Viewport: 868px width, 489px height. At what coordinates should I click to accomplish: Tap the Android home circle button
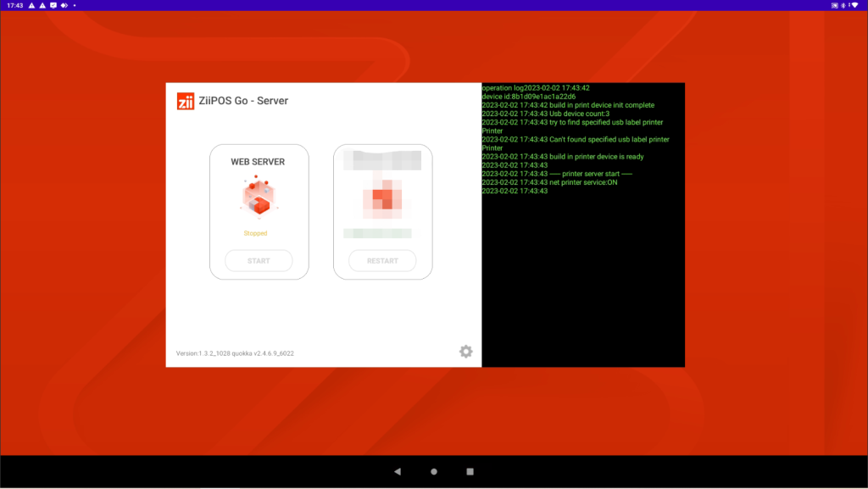point(434,471)
